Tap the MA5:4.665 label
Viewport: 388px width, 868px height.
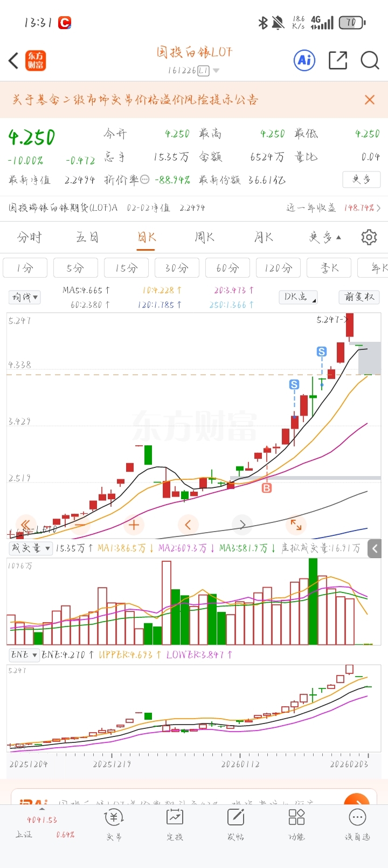[86, 290]
